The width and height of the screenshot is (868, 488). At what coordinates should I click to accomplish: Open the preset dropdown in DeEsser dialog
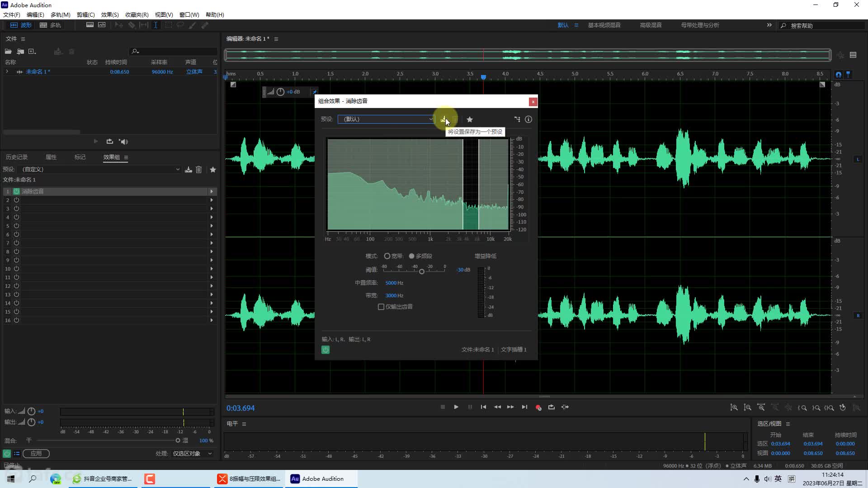387,119
